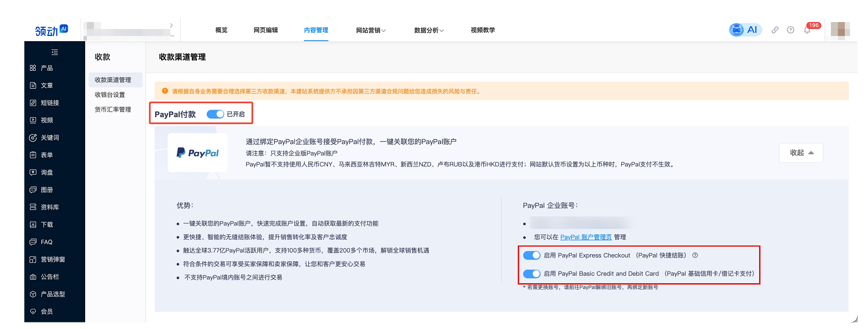This screenshot has height=329, width=868.
Task: Collapse the left sidebar menu icon
Action: (54, 52)
